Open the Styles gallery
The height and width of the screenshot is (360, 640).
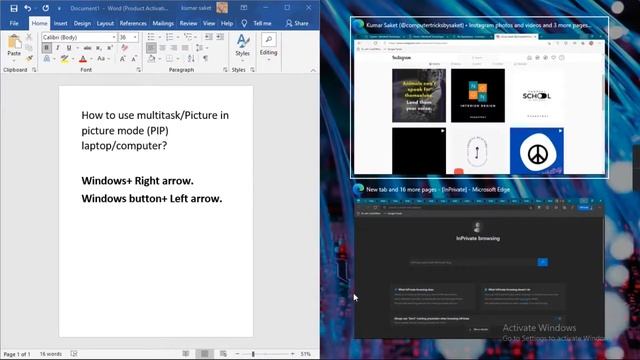pos(242,47)
